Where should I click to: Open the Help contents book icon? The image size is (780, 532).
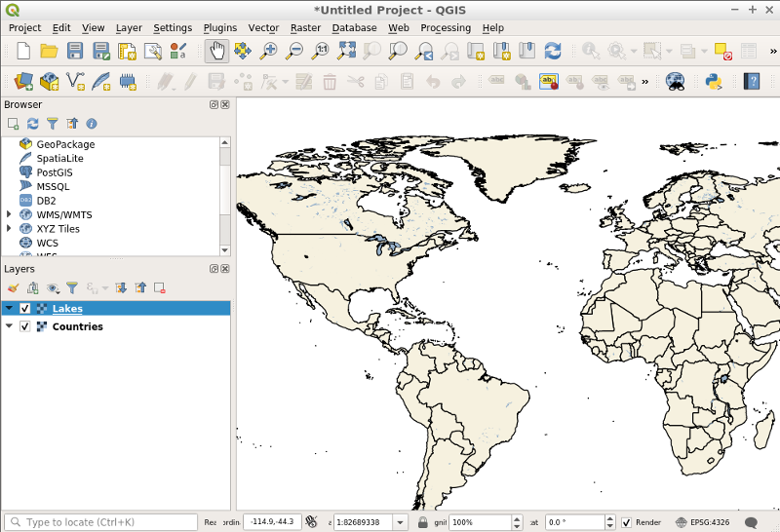pos(752,81)
